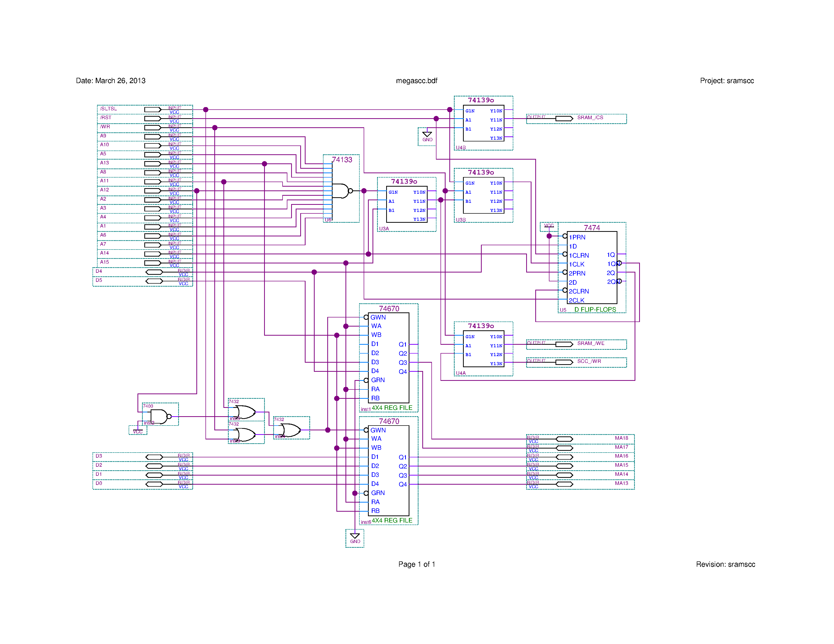
Task: Click the GWN pin on inst1 74670
Action: coord(378,317)
